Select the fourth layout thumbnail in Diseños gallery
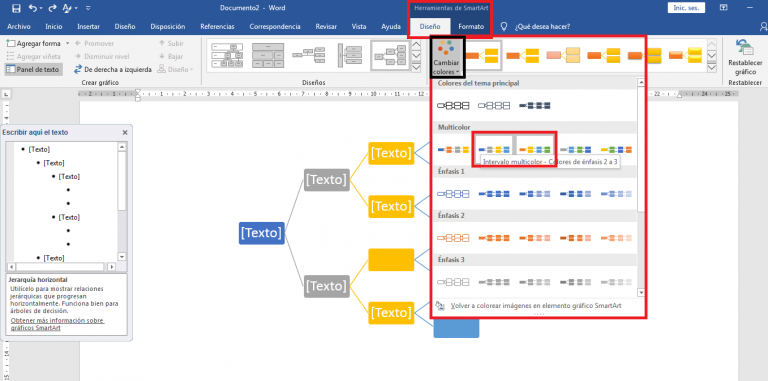The width and height of the screenshot is (768, 381). coord(349,55)
